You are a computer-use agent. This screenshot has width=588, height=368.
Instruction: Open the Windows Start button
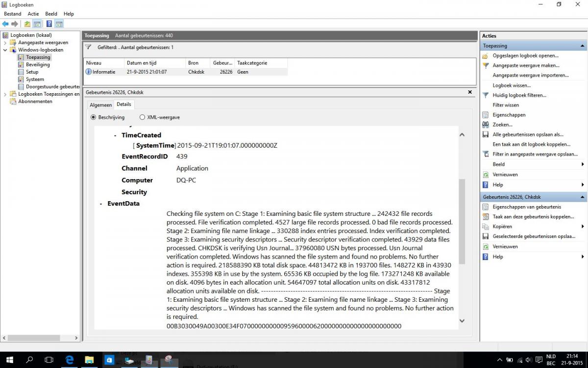click(9, 360)
